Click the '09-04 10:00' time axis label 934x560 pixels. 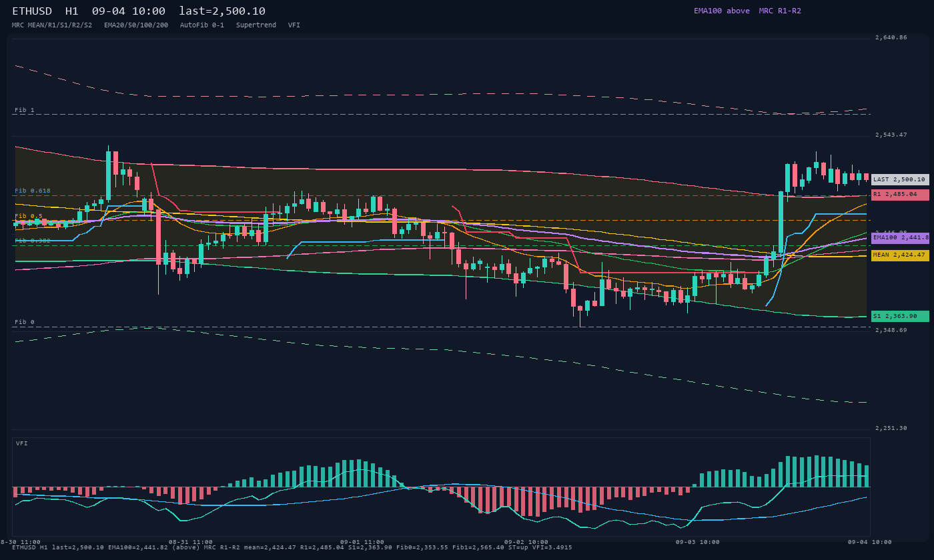tap(870, 542)
